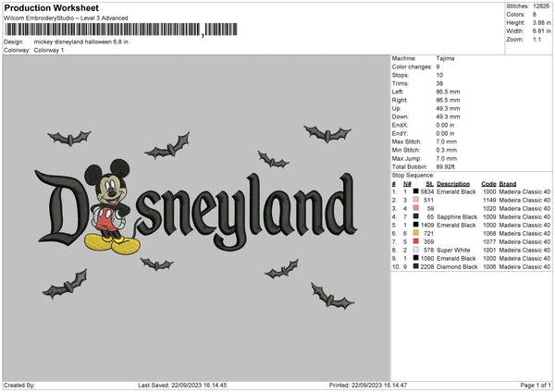Viewport: 555px width, 392px height.
Task: Select the orange swatch in the 721-stitch row
Action: coord(416,233)
